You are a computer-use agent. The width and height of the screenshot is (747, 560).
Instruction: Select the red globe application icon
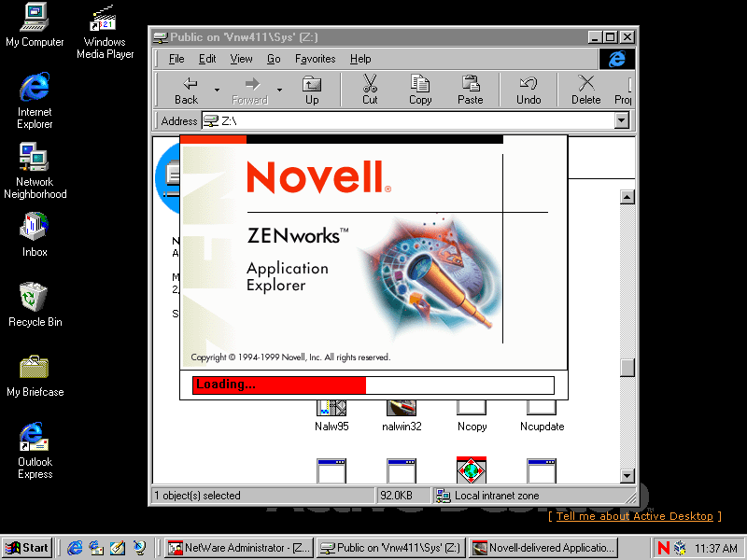coord(472,470)
